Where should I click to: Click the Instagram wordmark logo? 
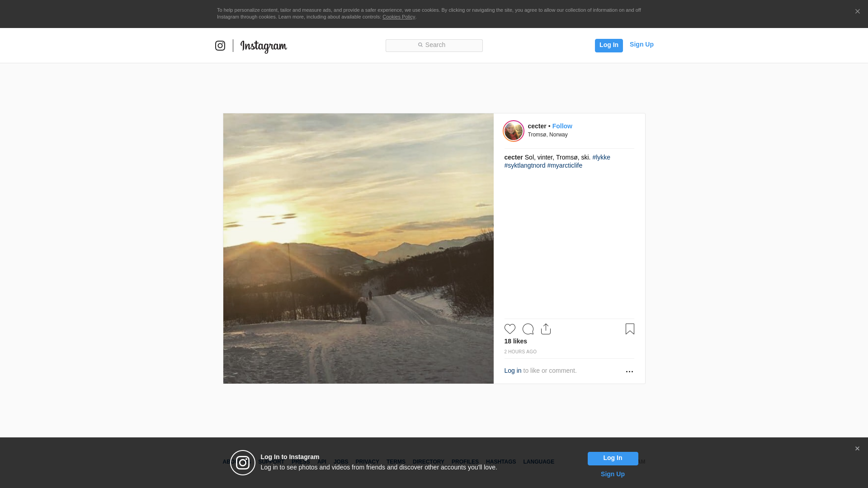coord(264,46)
